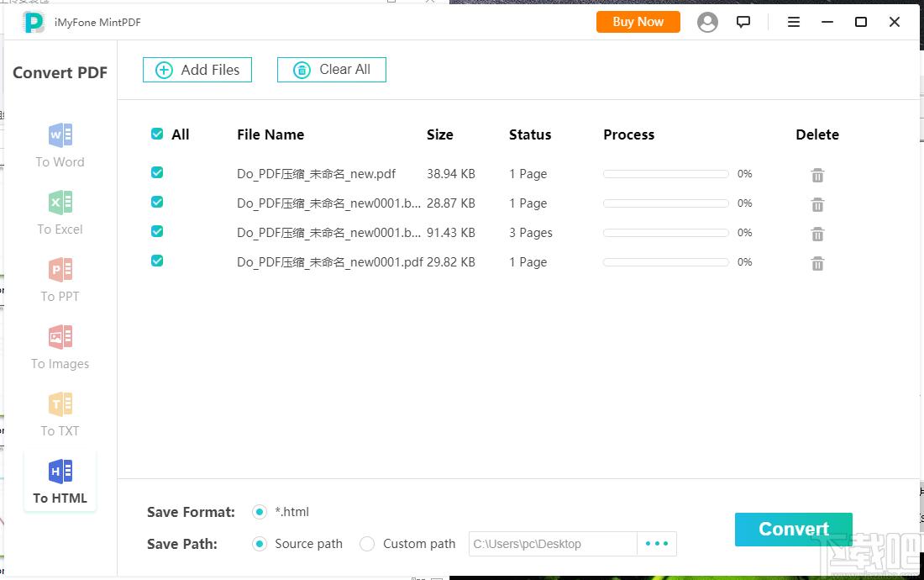This screenshot has height=580, width=924.
Task: Click the progress bar of 28.87 KB file
Action: (x=666, y=203)
